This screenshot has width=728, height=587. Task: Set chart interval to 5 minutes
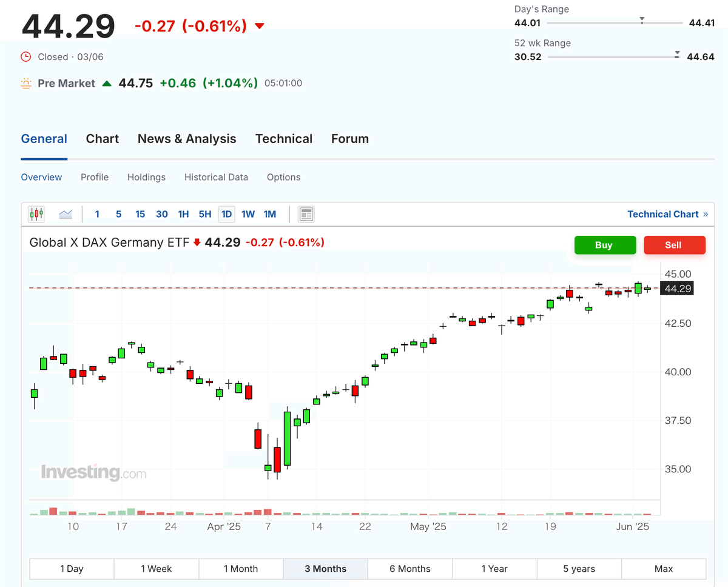[x=118, y=214]
